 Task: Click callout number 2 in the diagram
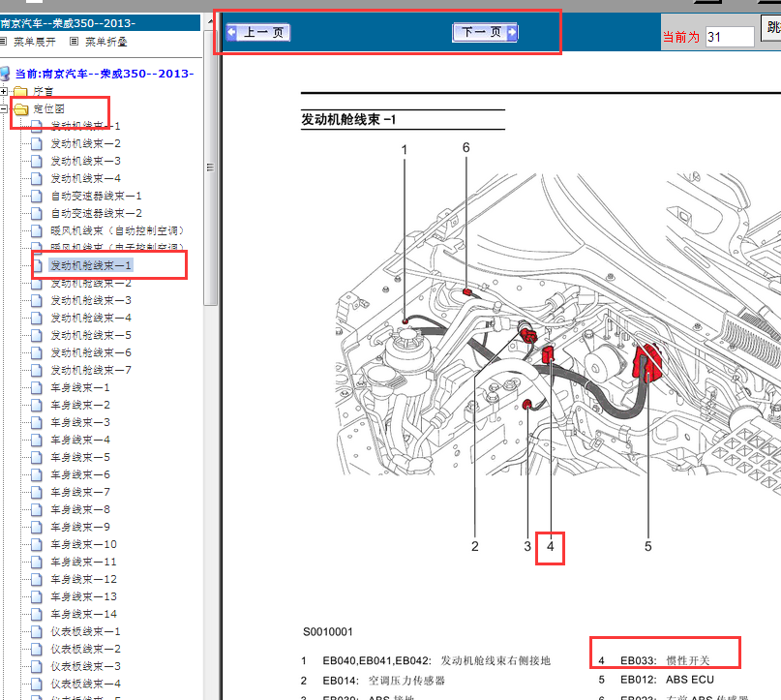[474, 547]
